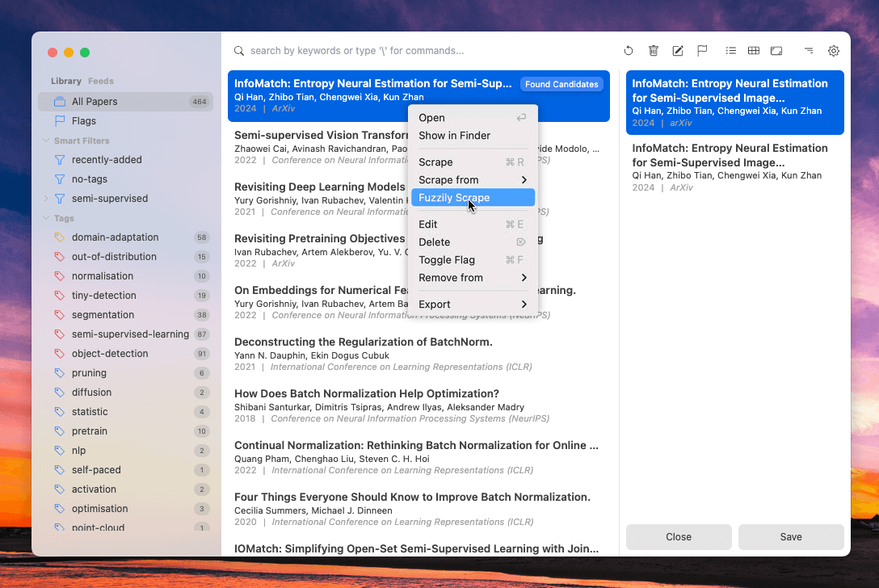Image resolution: width=879 pixels, height=588 pixels.
Task: Expand the semi-supervised smart filter
Action: coord(46,199)
